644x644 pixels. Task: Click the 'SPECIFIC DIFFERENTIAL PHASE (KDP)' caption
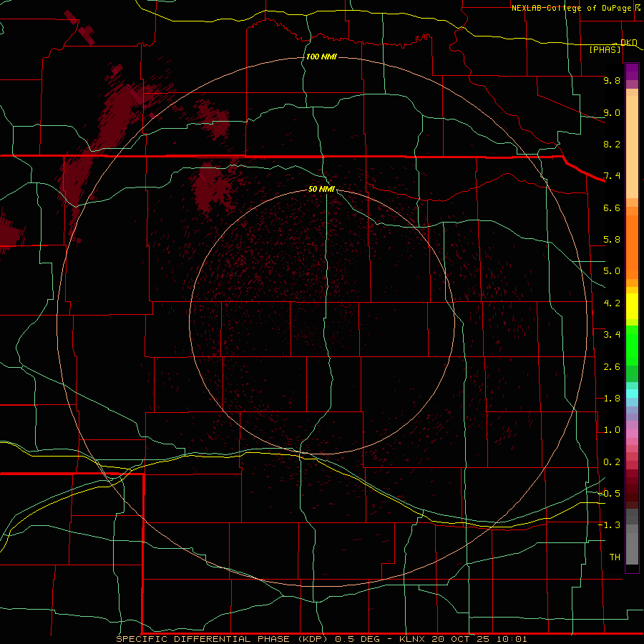tap(223, 639)
